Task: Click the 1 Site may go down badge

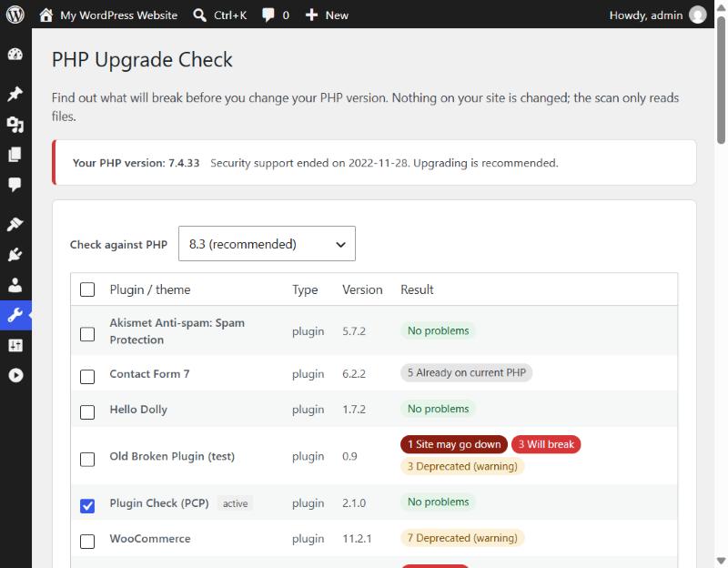Action: (454, 444)
